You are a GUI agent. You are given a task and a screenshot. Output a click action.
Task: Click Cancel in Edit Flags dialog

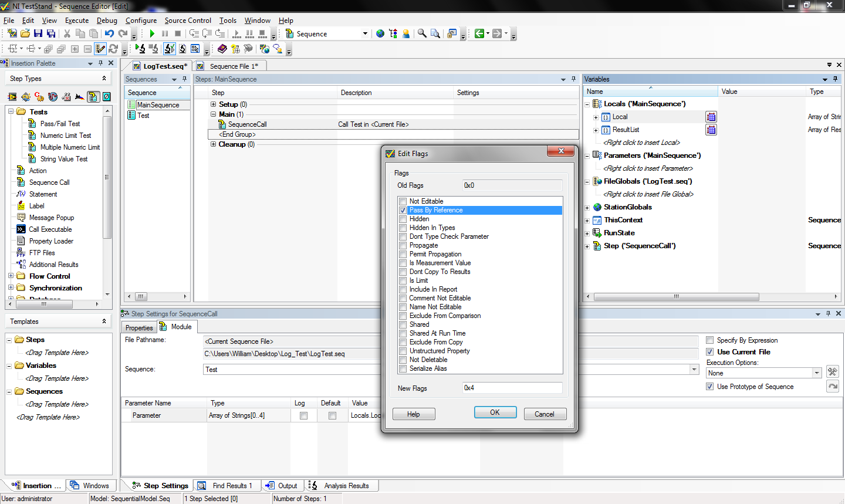point(545,414)
